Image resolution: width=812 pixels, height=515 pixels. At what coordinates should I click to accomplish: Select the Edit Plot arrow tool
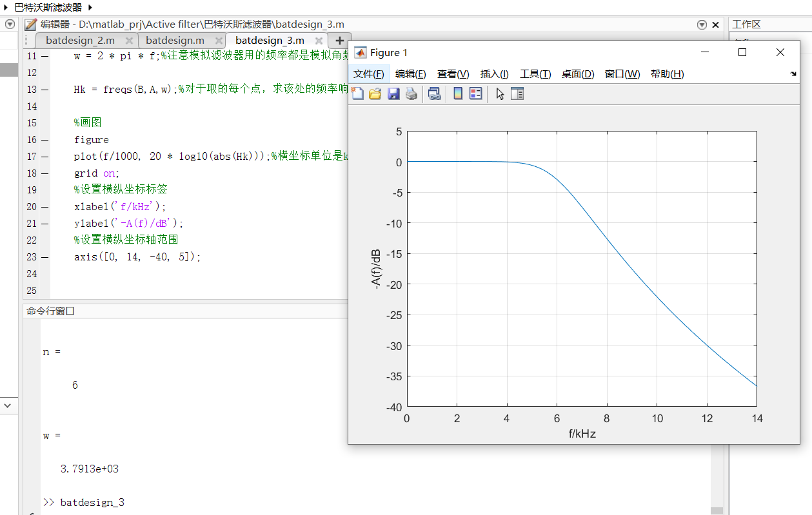500,94
